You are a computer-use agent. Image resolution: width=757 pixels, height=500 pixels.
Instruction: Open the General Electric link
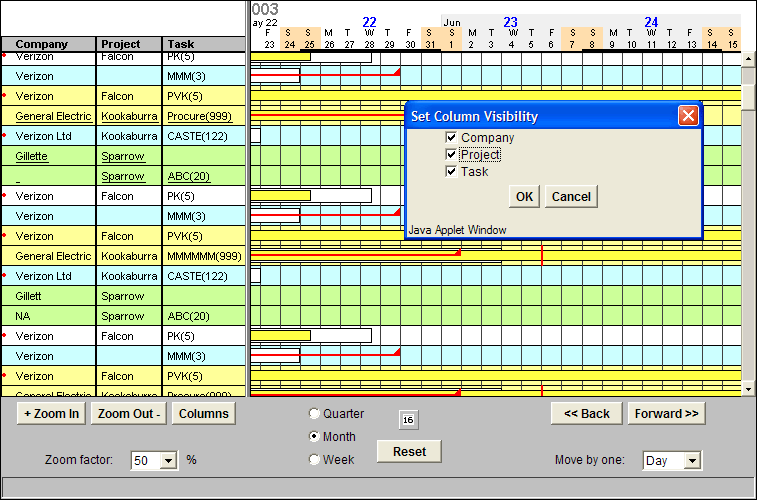pyautogui.click(x=53, y=116)
